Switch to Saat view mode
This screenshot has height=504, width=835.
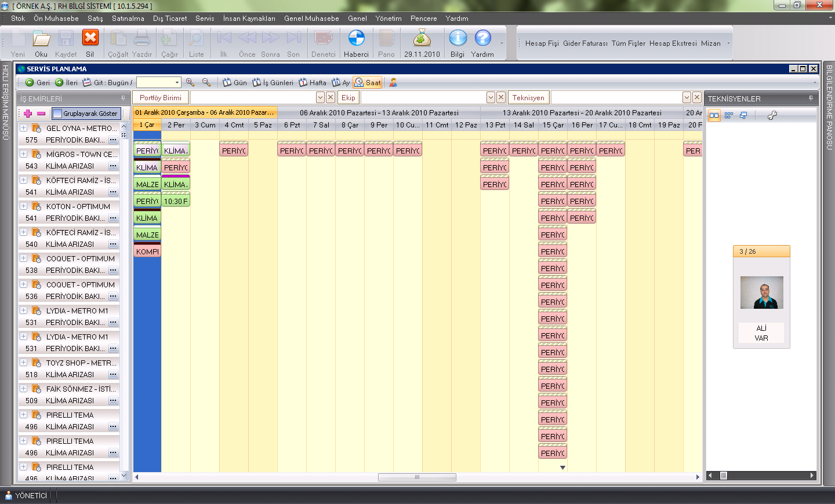click(368, 83)
